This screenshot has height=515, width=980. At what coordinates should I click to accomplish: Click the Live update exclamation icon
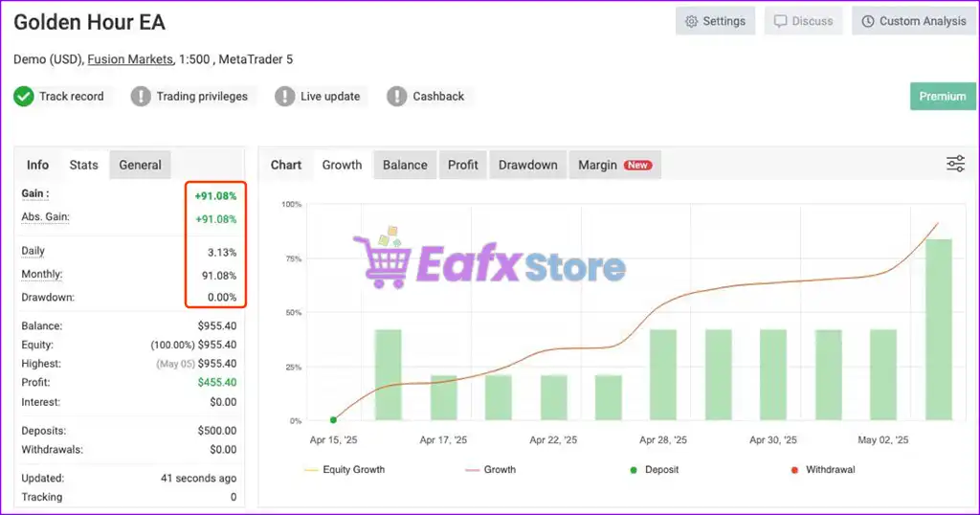284,97
